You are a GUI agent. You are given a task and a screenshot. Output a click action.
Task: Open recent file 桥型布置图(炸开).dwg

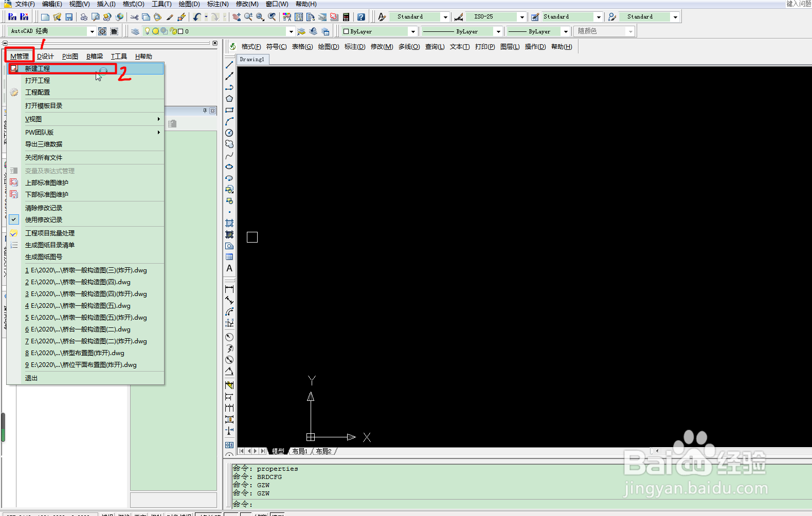(86, 353)
